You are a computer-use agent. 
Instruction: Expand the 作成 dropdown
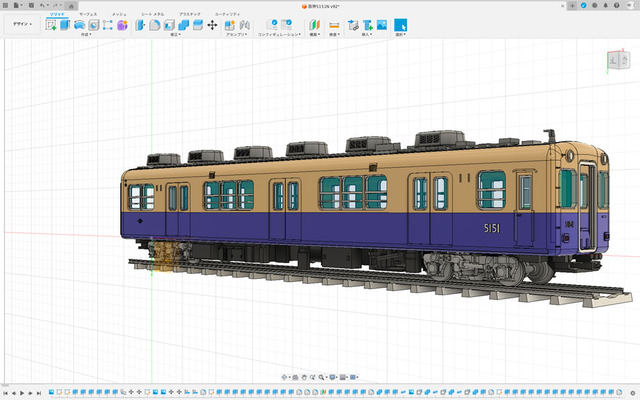coord(86,35)
